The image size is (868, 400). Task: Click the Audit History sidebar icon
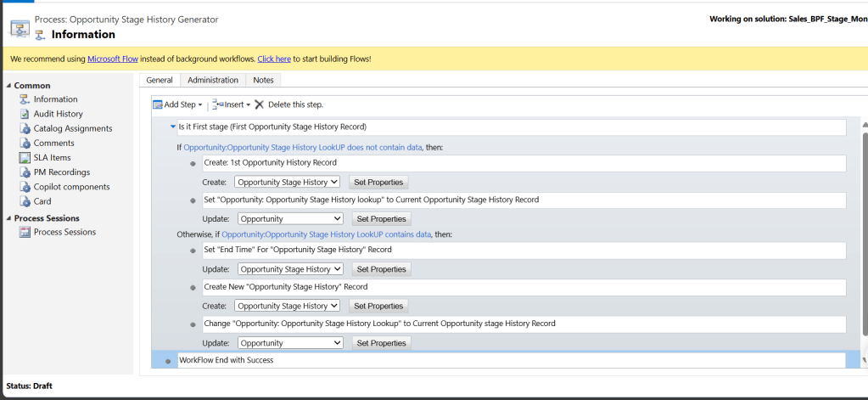[x=25, y=114]
